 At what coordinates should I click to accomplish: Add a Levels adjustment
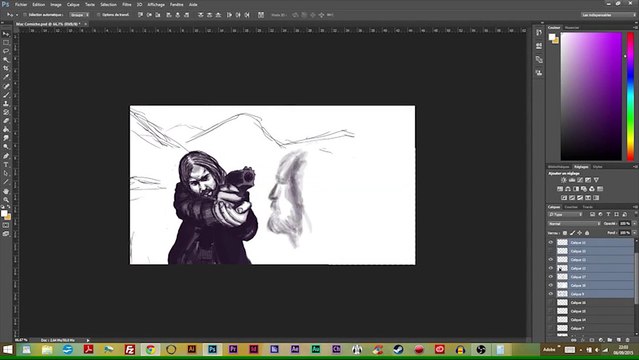[x=572, y=180]
